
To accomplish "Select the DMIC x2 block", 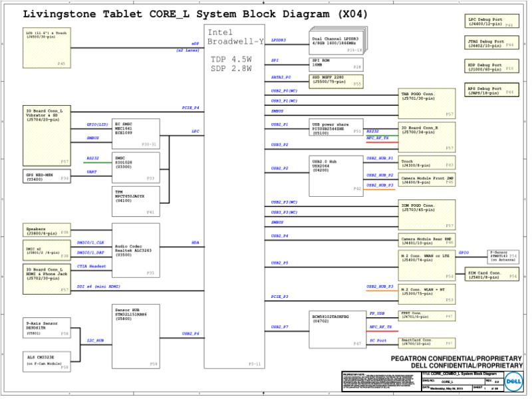I will coord(47,251).
